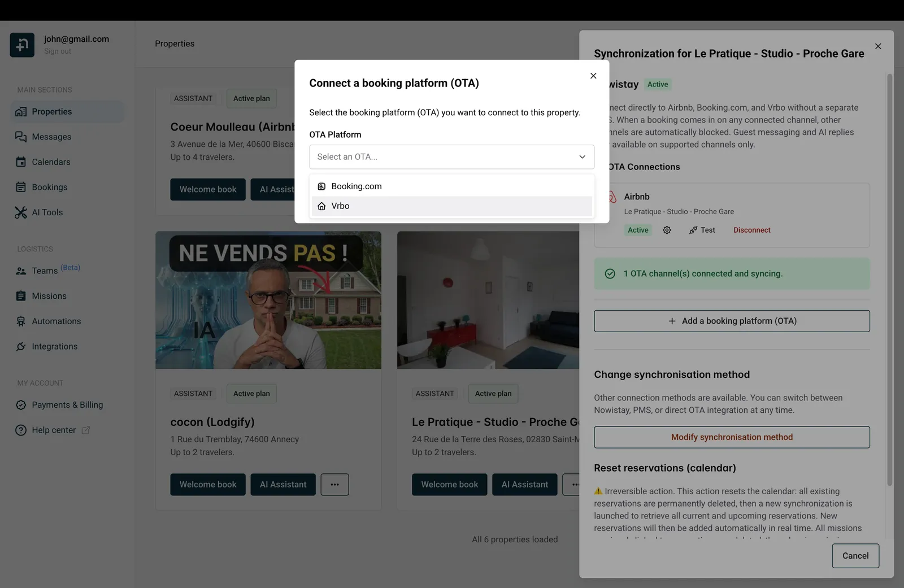Click the cocon (Lodgify) property thumbnail

pos(268,300)
